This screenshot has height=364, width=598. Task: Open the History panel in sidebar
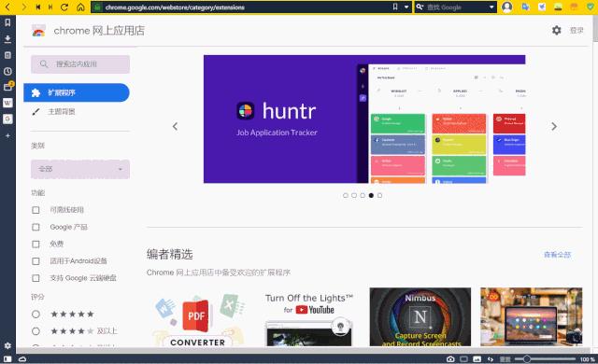7,71
